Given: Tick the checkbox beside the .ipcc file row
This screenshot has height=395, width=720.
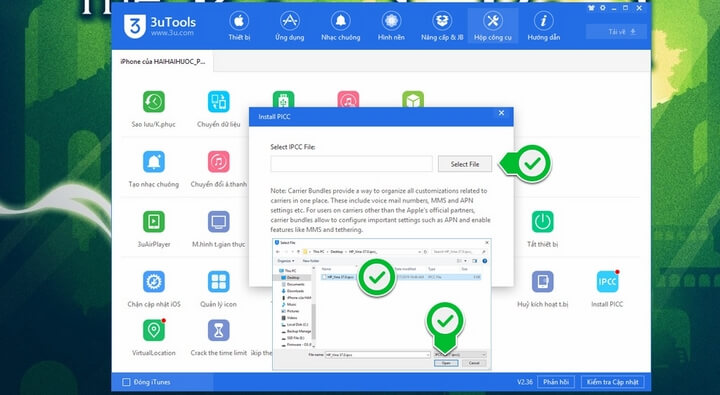Looking at the screenshot, I should [324, 277].
